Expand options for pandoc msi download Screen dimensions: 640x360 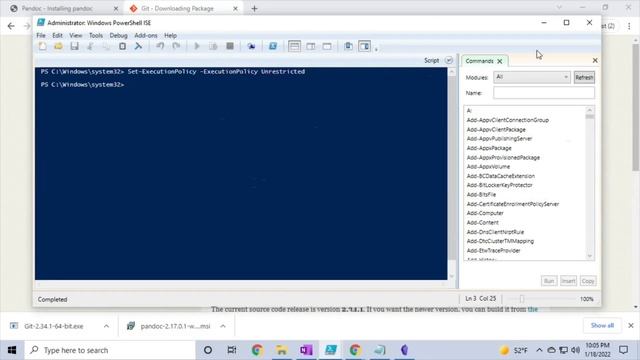[x=223, y=326]
